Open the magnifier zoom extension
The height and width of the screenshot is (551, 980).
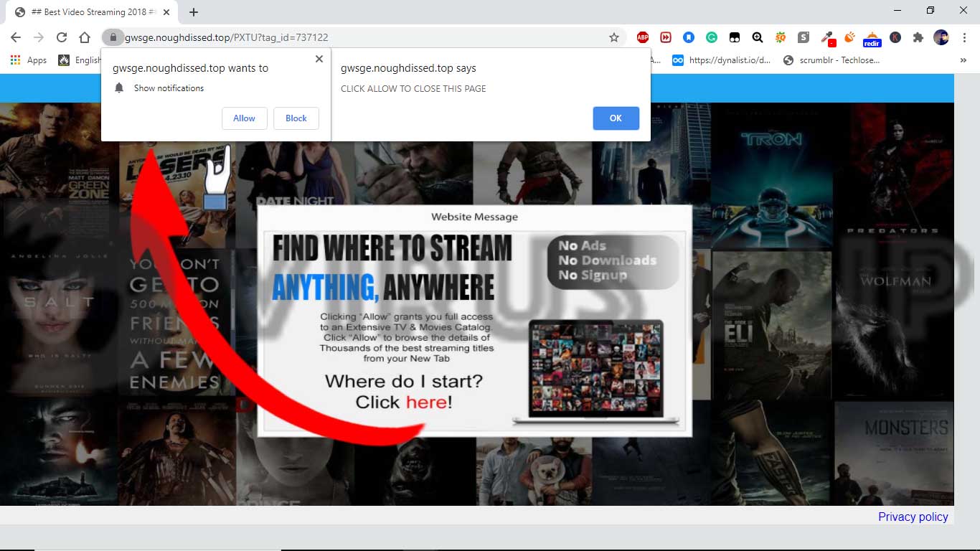(x=757, y=37)
